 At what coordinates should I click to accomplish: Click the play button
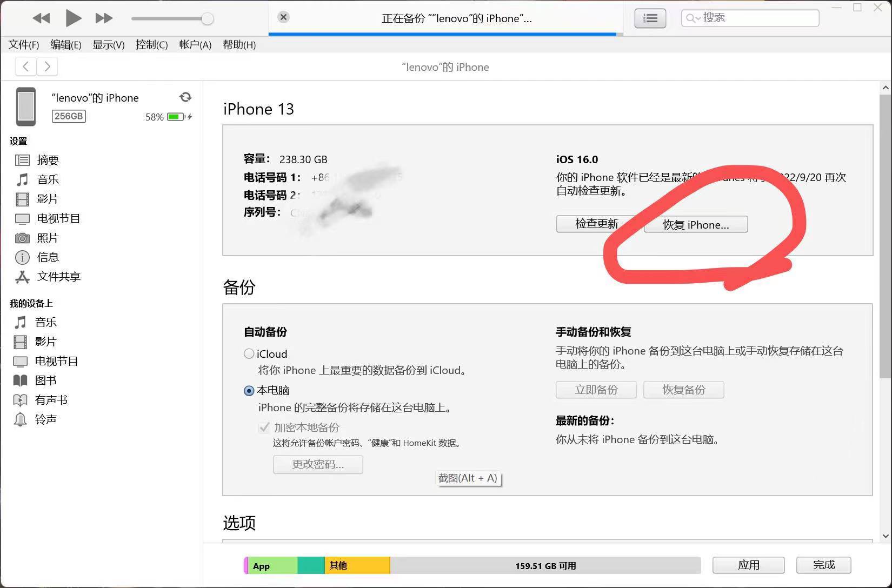point(73,18)
